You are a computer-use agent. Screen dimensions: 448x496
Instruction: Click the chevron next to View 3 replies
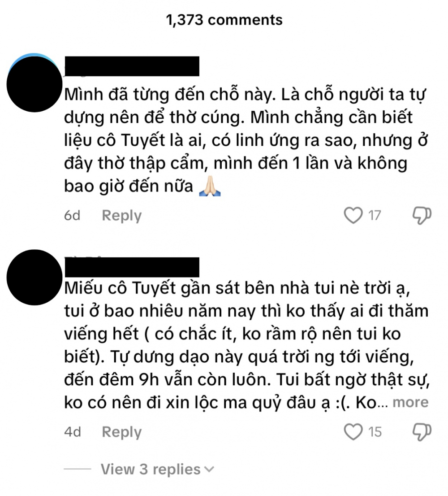[209, 469]
